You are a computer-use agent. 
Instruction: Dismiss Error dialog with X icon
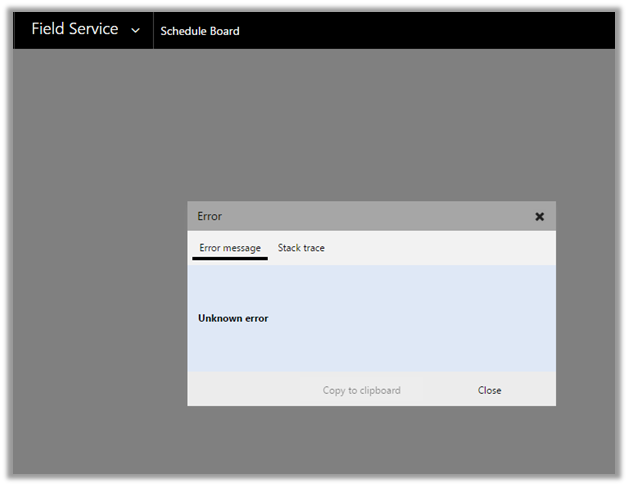(539, 216)
